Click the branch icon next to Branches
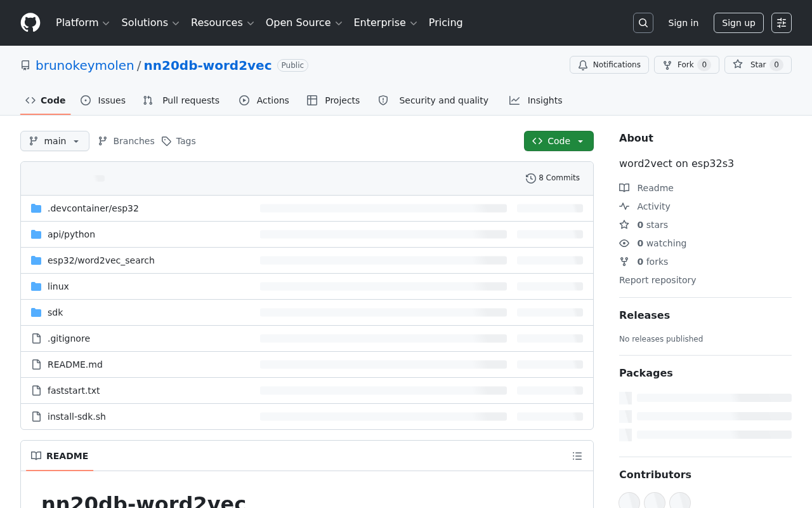Viewport: 812px width, 508px height. [103, 141]
